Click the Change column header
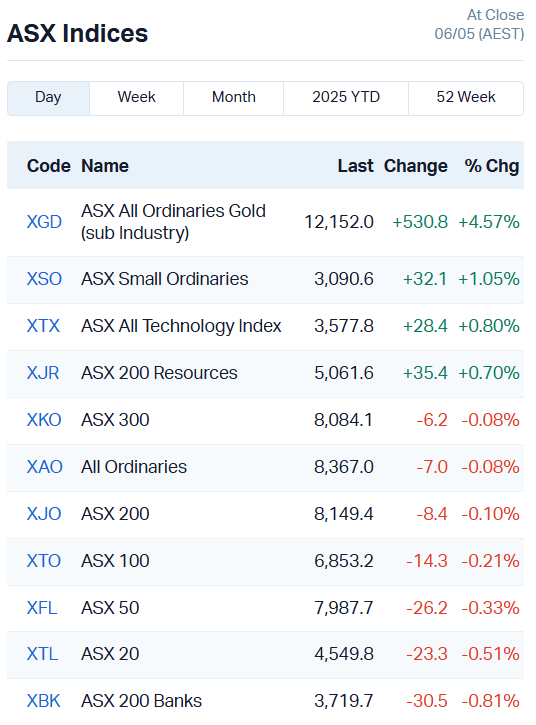Image resolution: width=536 pixels, height=725 pixels. click(416, 166)
